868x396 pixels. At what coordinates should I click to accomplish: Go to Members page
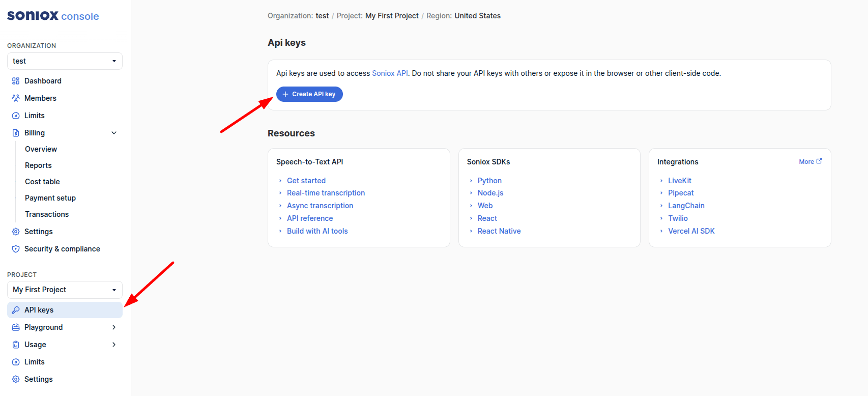[x=65, y=98]
